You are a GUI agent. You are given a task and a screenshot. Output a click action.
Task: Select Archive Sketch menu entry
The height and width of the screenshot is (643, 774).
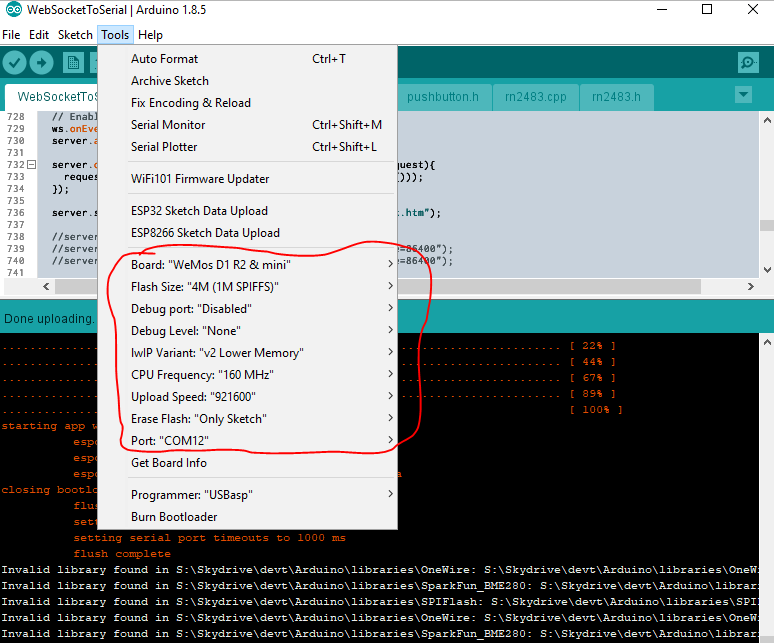tap(247, 81)
